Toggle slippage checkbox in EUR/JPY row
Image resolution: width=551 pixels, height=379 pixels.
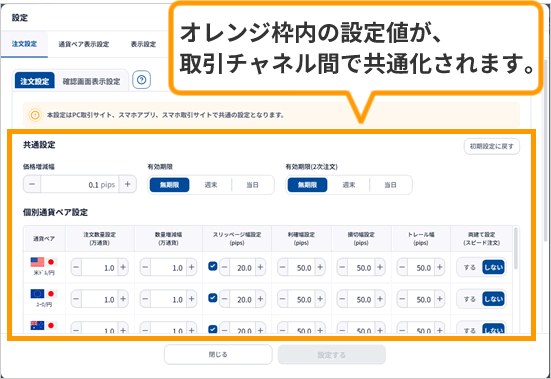click(x=213, y=298)
